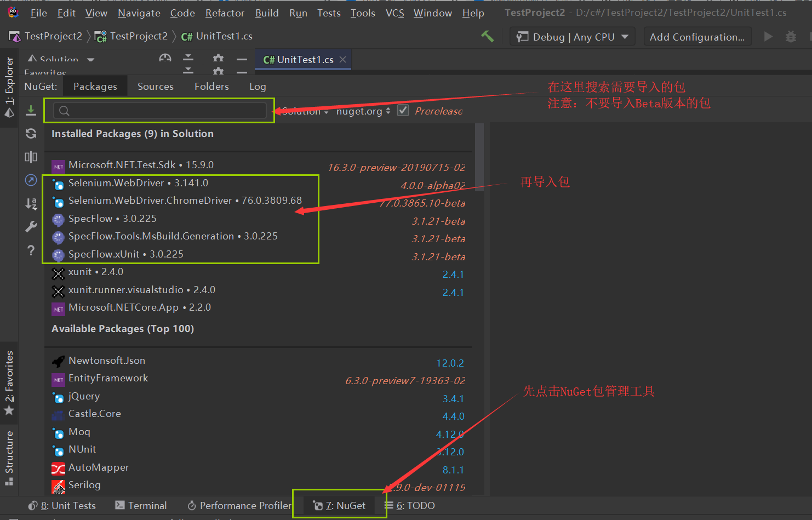The width and height of the screenshot is (812, 520).
Task: Open the Performance Profiler tool window
Action: pos(239,505)
